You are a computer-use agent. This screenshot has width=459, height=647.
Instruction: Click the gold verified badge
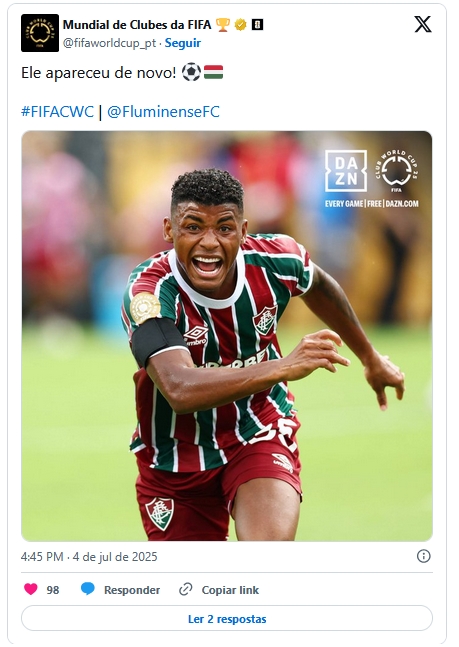(240, 25)
